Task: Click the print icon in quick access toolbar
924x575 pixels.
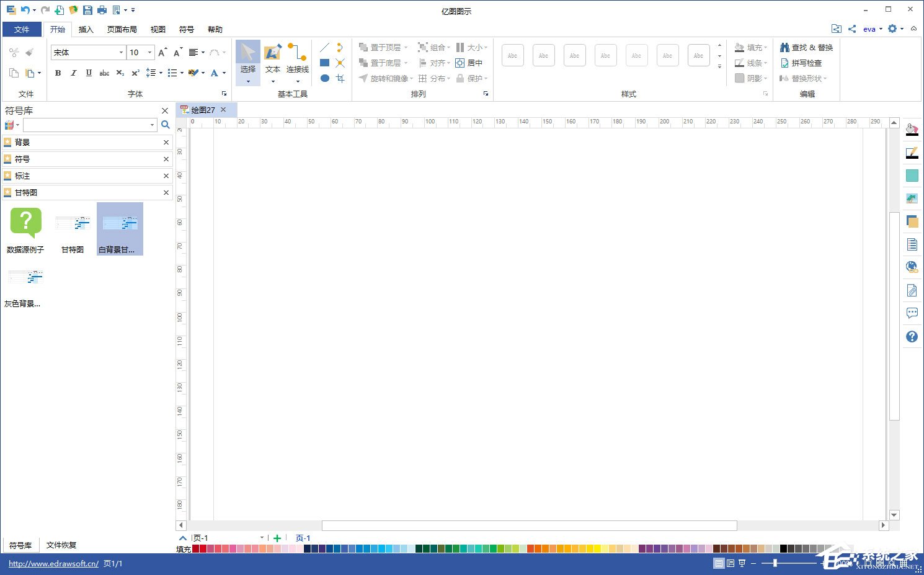Action: [x=102, y=10]
